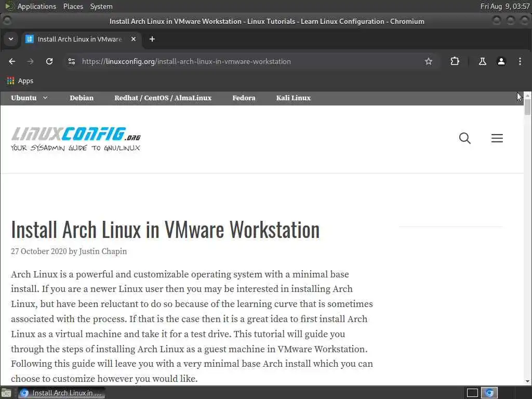Open the profile avatar menu
The image size is (532, 399).
point(501,61)
